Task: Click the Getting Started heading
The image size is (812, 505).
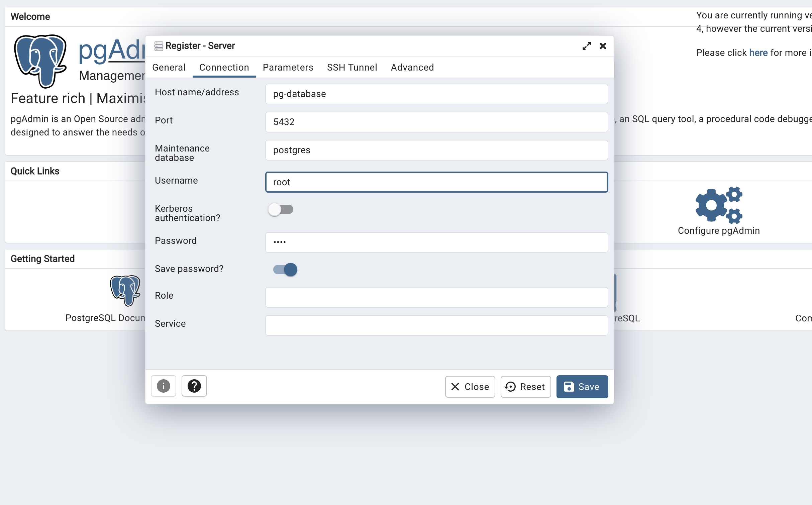Action: pos(42,259)
